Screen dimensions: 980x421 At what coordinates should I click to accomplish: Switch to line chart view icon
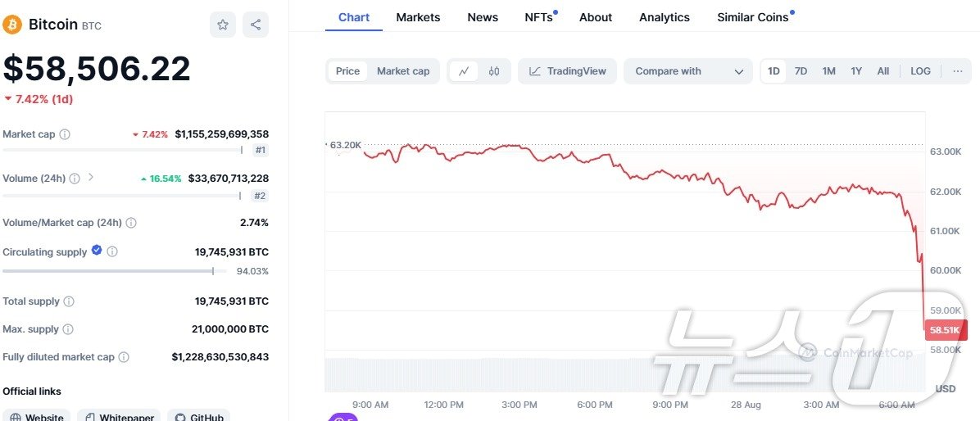coord(464,71)
